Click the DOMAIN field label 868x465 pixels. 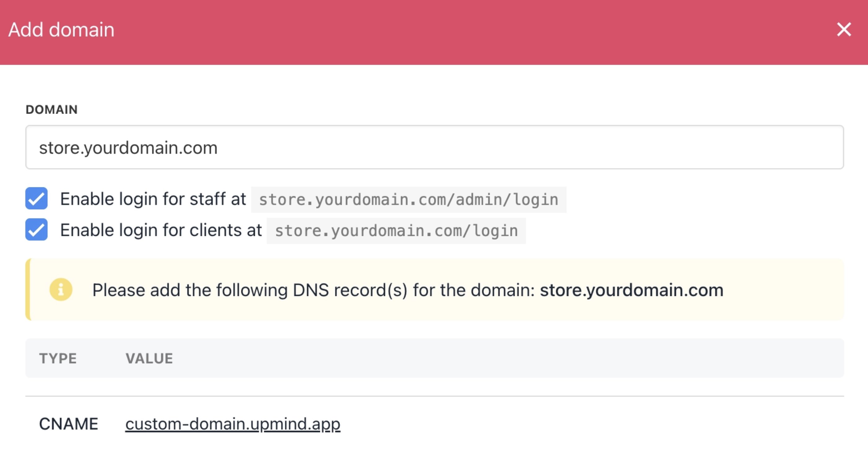coord(51,109)
